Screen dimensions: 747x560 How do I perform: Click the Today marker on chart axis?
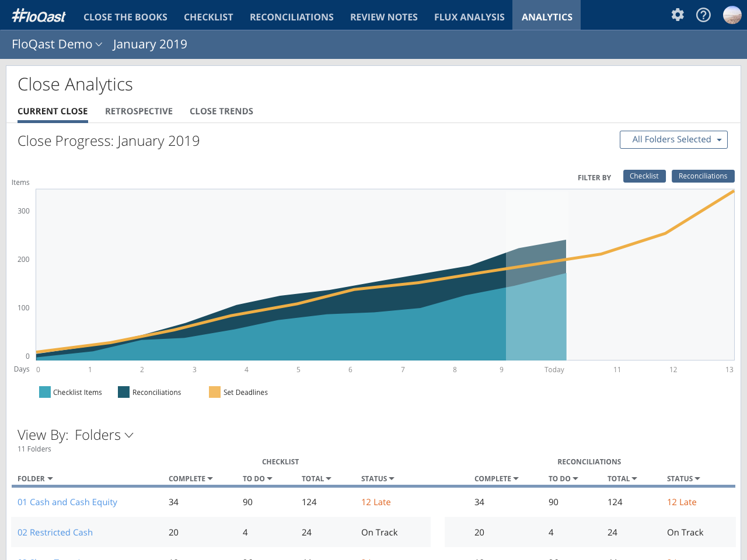[554, 370]
